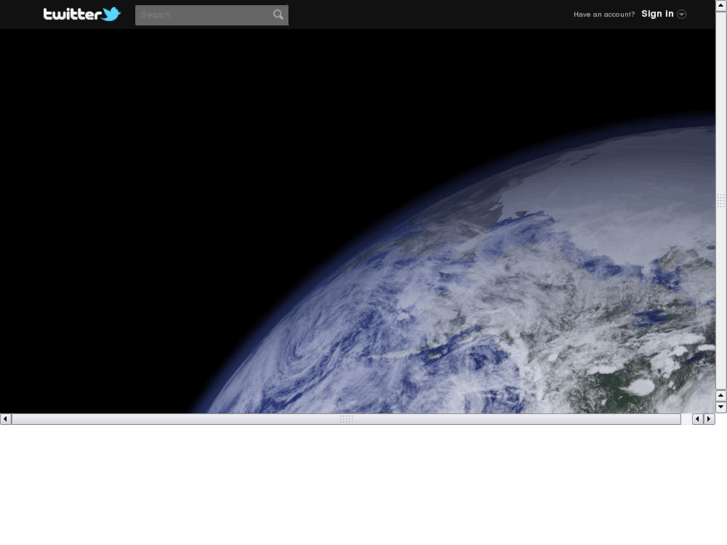Viewport: 727px width, 545px height.
Task: Click the left arrow beside the horizontal scrollbar's right arrow
Action: coord(698,419)
